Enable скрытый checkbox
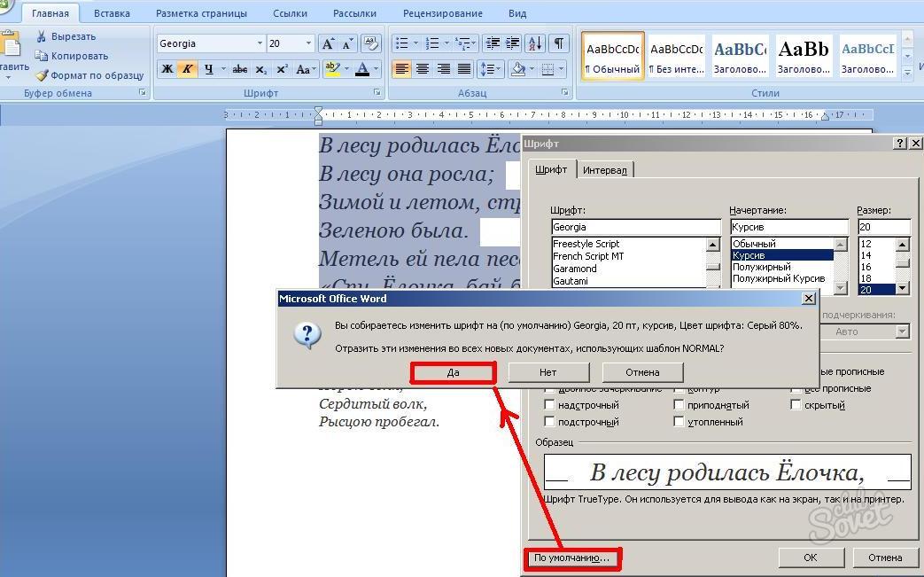 pos(796,405)
